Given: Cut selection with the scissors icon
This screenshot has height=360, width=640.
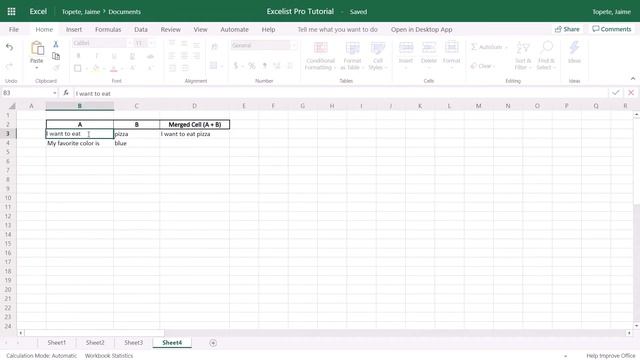Looking at the screenshot, I should coord(56,44).
